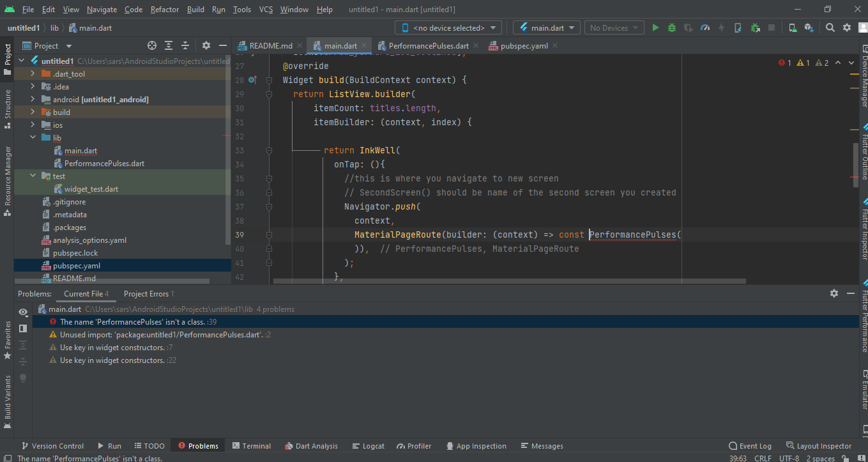Open the Refactor menu
The image size is (868, 462).
pos(165,10)
